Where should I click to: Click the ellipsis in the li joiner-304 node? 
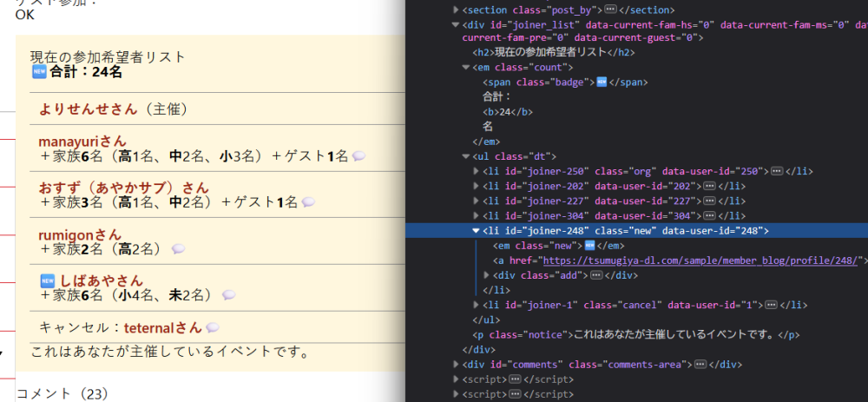708,215
